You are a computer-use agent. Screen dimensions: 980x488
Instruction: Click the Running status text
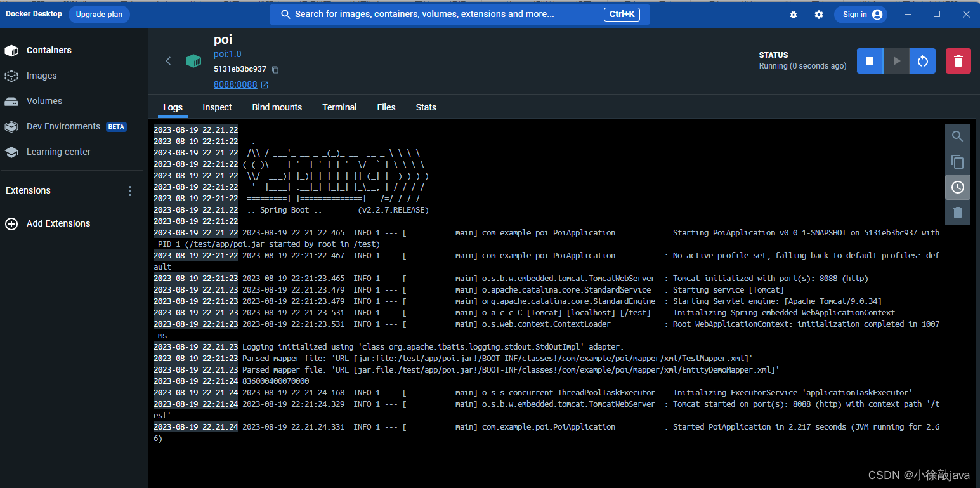pos(802,66)
